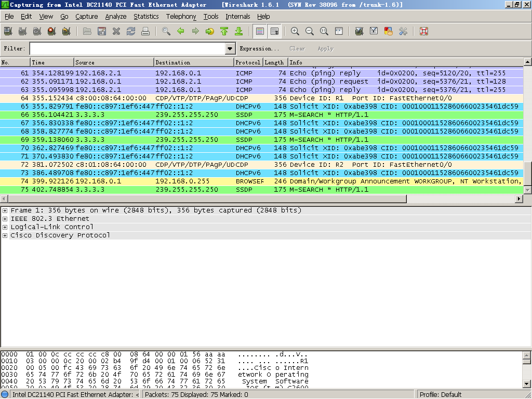Click the Resize All Columns icon
This screenshot has height=399, width=532.
tap(339, 31)
